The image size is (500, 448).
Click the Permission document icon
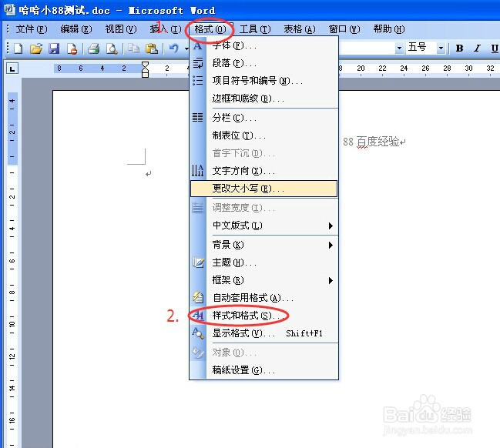coord(72,48)
